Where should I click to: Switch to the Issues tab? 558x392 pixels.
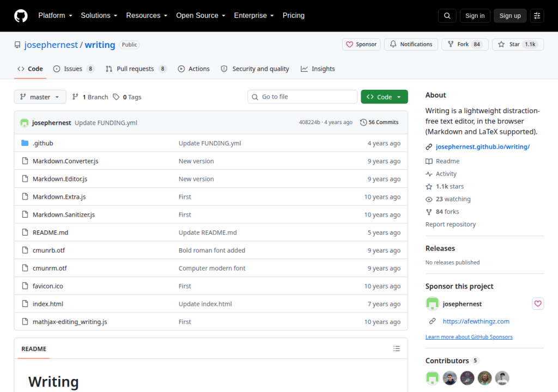click(x=74, y=69)
